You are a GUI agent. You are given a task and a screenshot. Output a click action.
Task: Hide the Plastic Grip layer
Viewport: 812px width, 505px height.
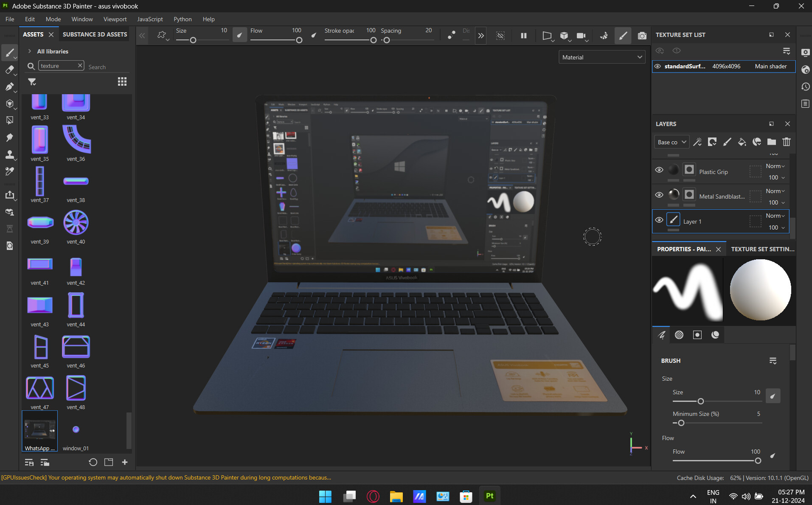tap(659, 169)
